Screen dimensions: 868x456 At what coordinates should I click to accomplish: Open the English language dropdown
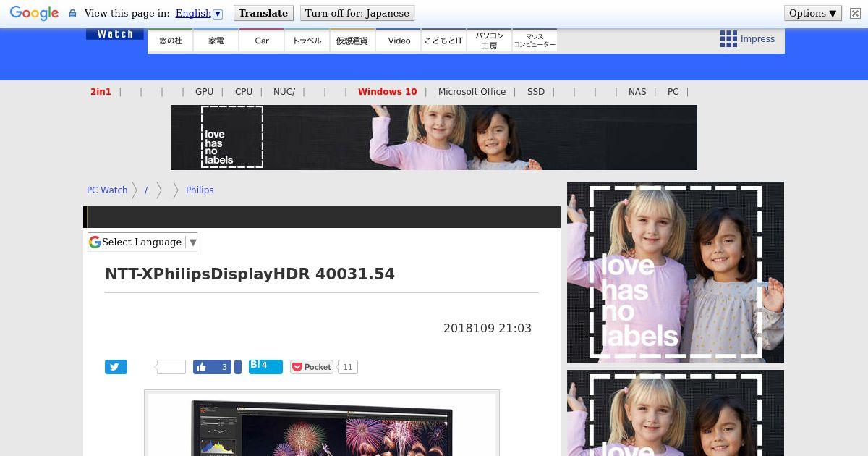[x=199, y=13]
